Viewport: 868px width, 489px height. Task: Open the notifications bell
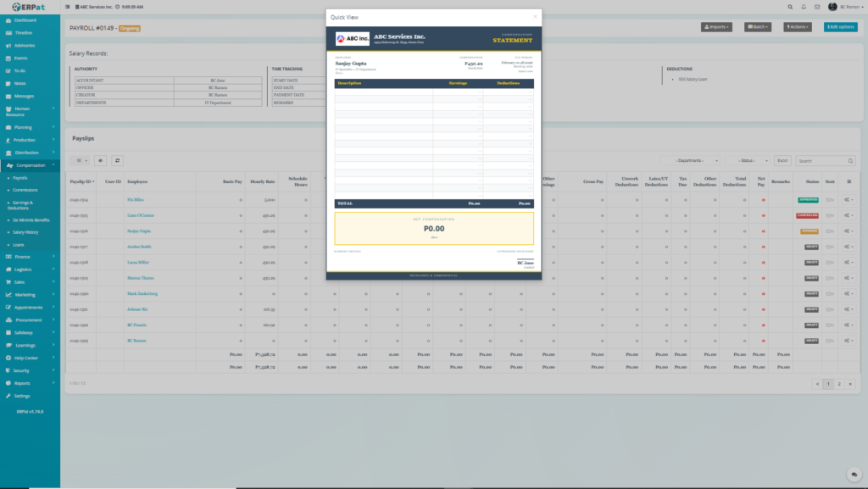[x=804, y=7]
